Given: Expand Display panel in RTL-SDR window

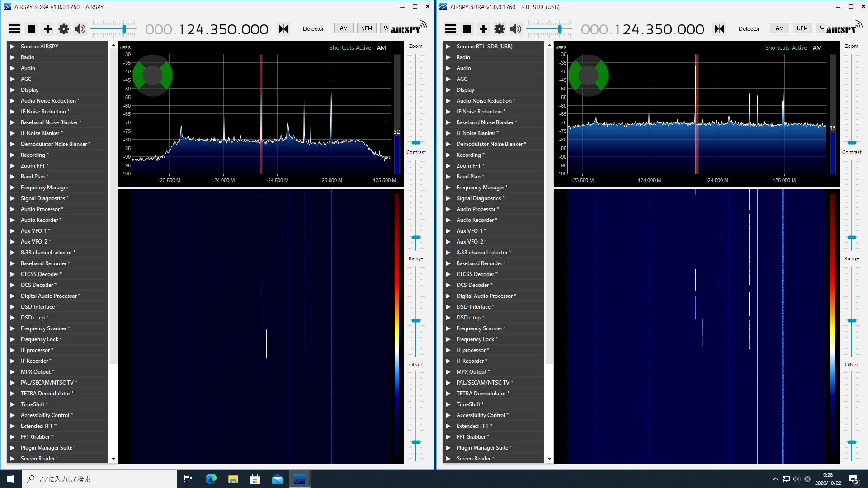Looking at the screenshot, I should pos(494,90).
